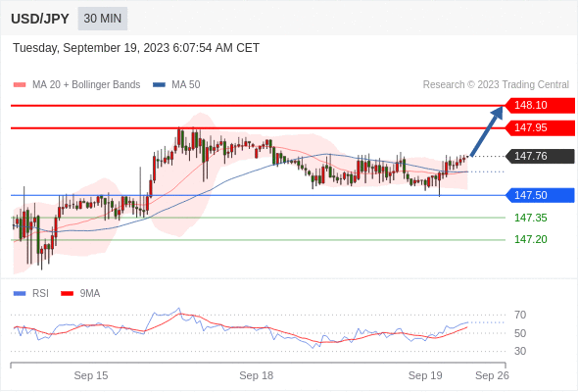
Task: Click the MA 20 + Bollinger Bands pink legend swatch
Action: [x=20, y=85]
